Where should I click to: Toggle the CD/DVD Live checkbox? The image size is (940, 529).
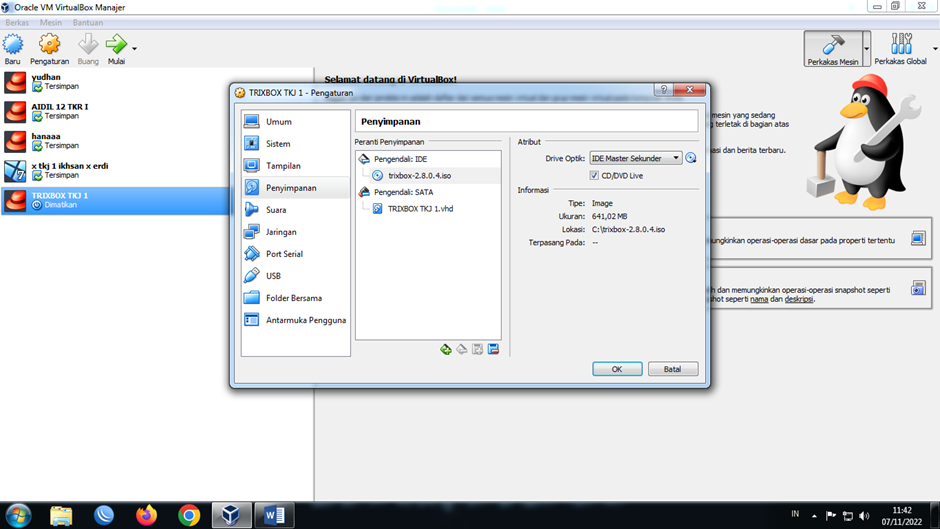pos(594,176)
